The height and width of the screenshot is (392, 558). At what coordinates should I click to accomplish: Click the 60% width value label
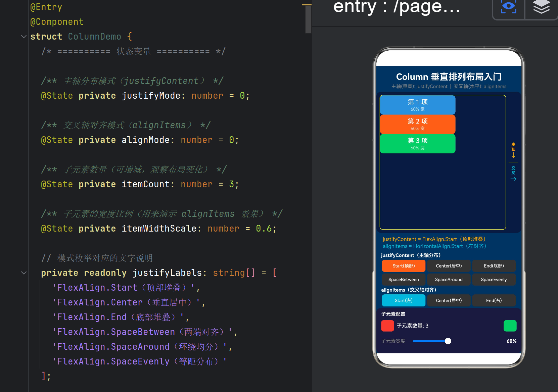coord(511,341)
